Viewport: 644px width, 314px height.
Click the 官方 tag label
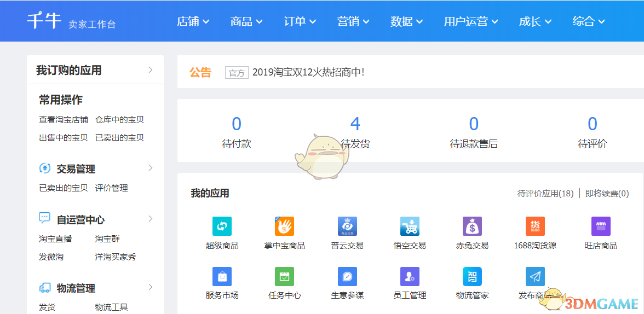237,73
